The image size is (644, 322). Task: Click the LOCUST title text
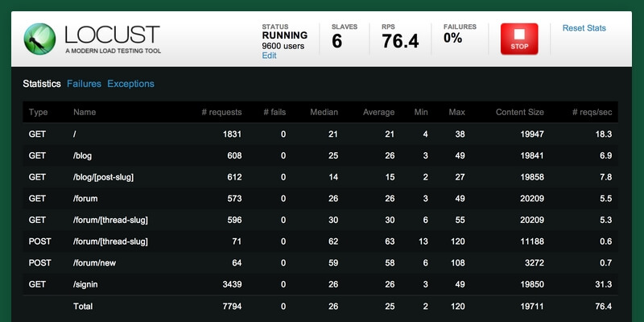pyautogui.click(x=112, y=35)
